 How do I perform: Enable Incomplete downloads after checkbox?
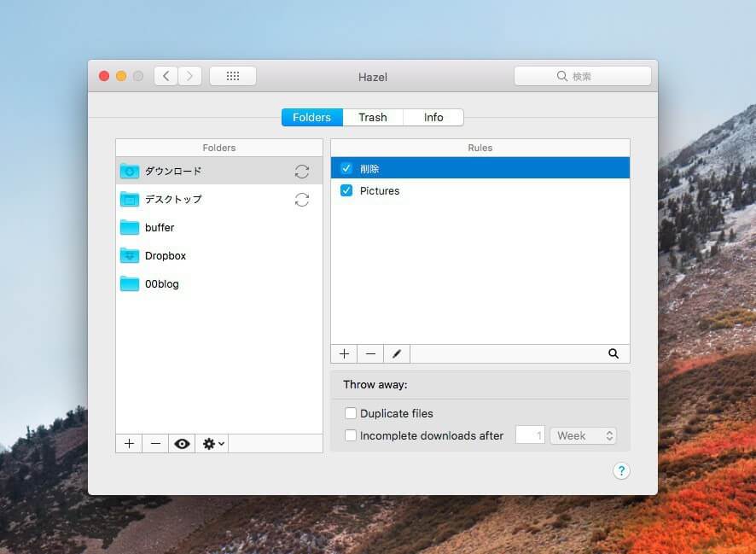[x=351, y=435]
